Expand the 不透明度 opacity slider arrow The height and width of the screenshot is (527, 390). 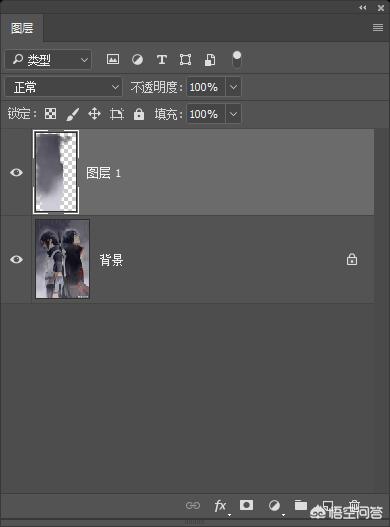[x=233, y=87]
